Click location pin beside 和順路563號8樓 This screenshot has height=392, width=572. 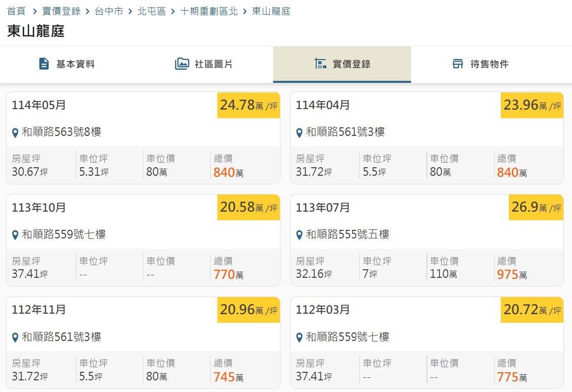(15, 133)
